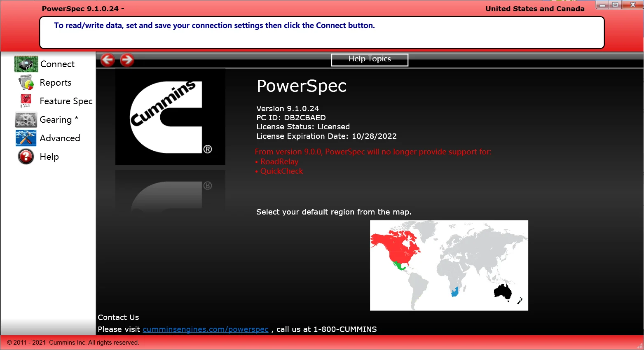The image size is (644, 350).
Task: Click the red forward navigation arrow
Action: [x=127, y=60]
